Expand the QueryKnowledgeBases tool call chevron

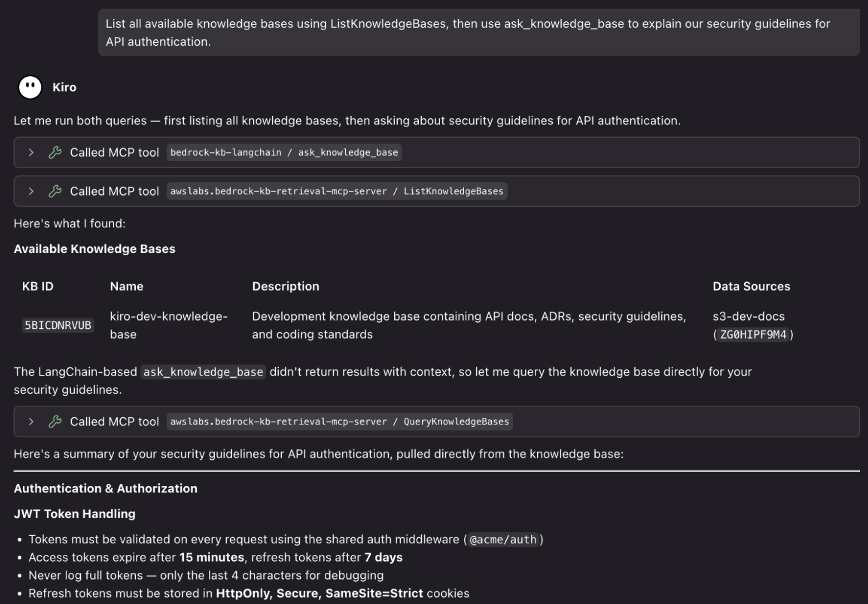31,421
